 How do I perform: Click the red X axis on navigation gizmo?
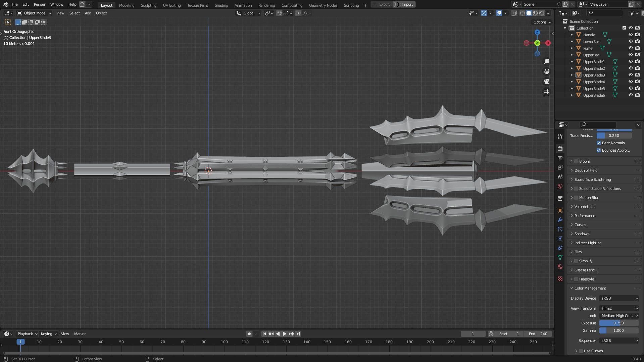(548, 43)
